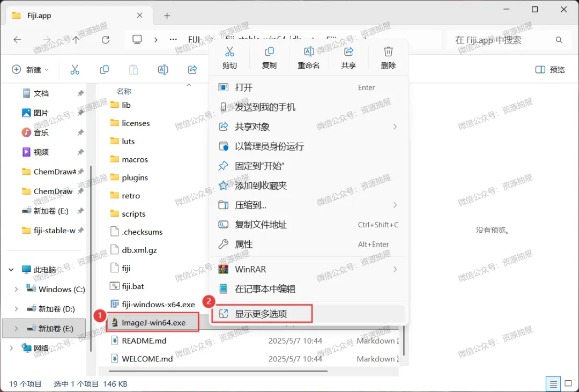579x392 pixels.
Task: Open WinRAR submenu entry
Action: pos(309,269)
